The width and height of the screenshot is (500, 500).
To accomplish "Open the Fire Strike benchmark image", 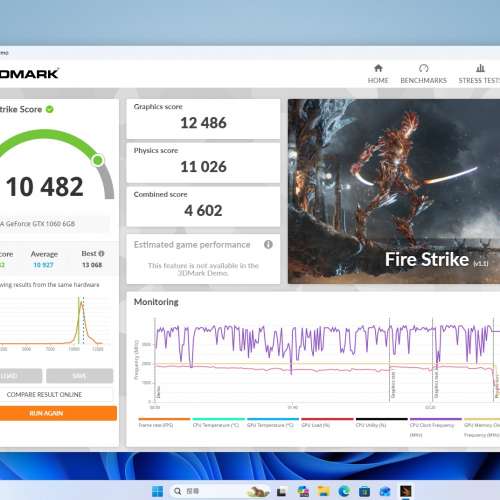I will (394, 191).
